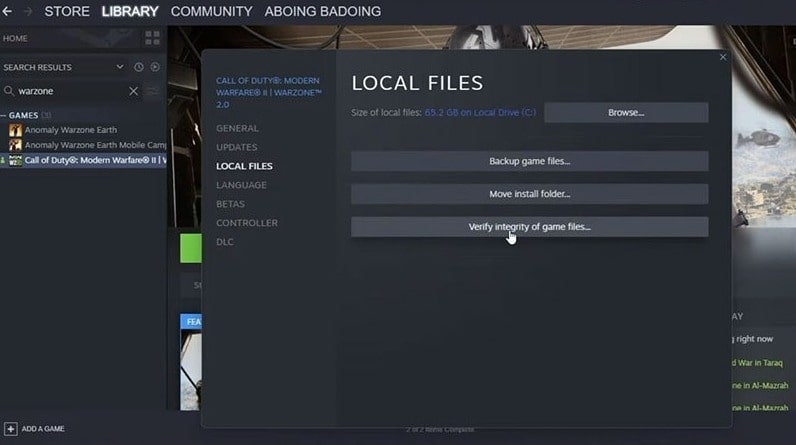Click the Browse button
796x445 pixels.
(x=626, y=113)
